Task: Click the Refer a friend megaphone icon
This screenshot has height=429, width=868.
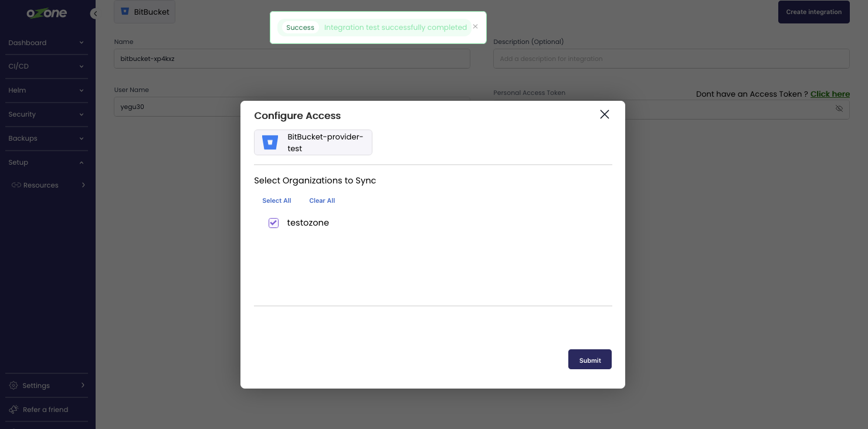Action: (13, 410)
